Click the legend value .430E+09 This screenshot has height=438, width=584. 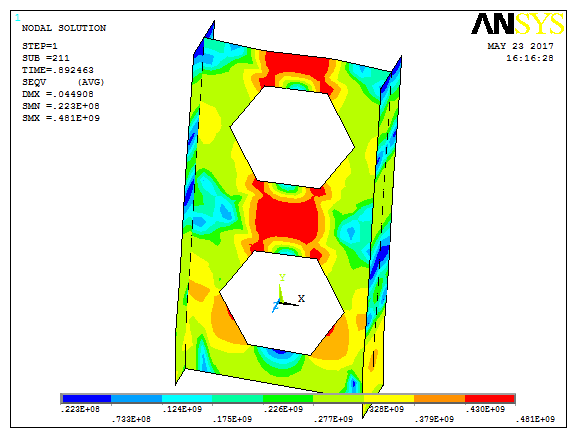[x=485, y=409]
